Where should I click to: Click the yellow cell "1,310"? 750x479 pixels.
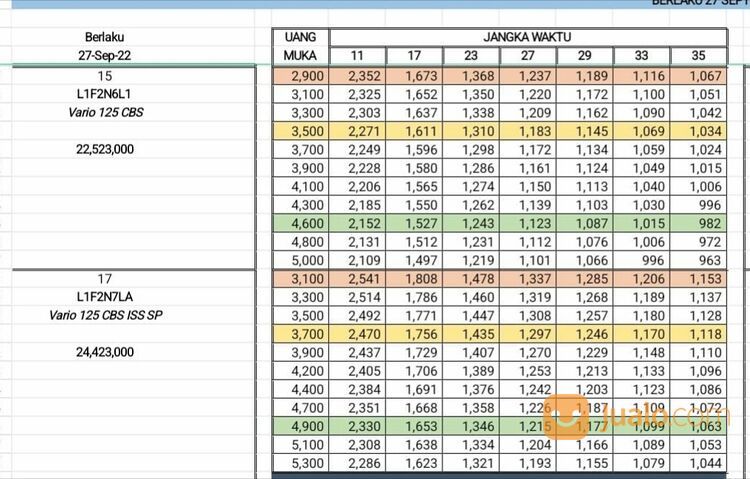pyautogui.click(x=471, y=131)
